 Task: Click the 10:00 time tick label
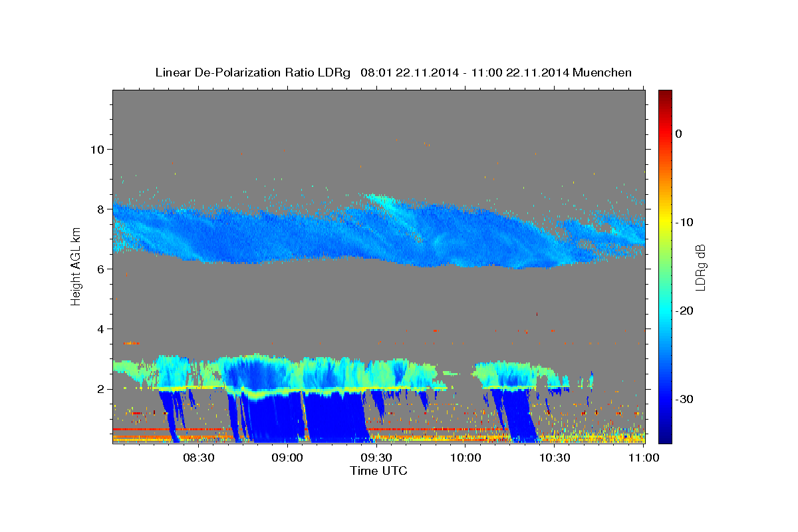click(x=465, y=458)
